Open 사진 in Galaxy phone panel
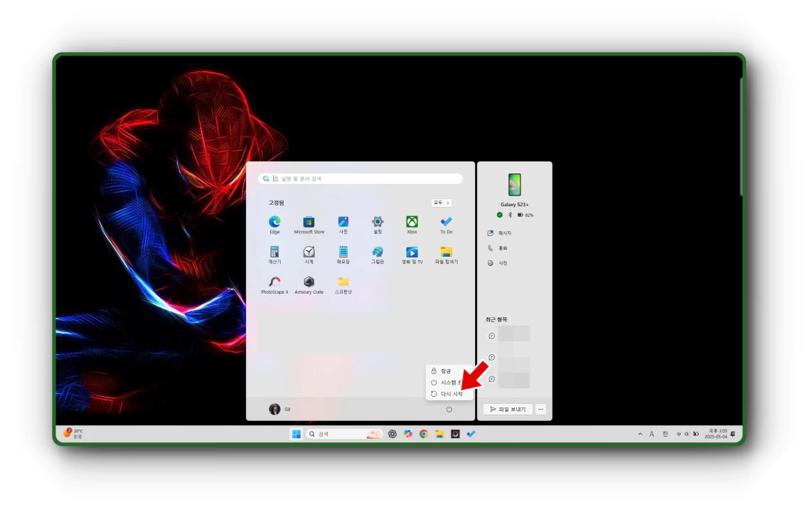Image resolution: width=812 pixels, height=512 pixels. pyautogui.click(x=498, y=264)
